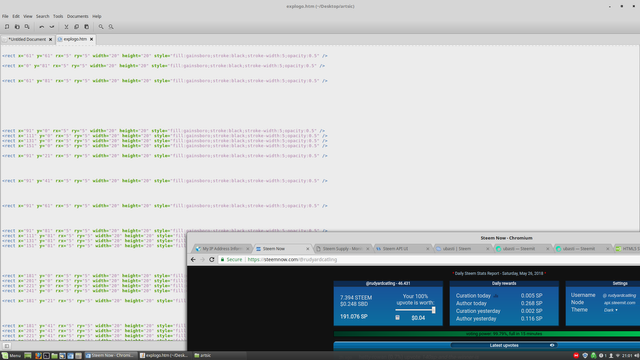Click the show desktop icon next to Menu

click(x=28, y=356)
